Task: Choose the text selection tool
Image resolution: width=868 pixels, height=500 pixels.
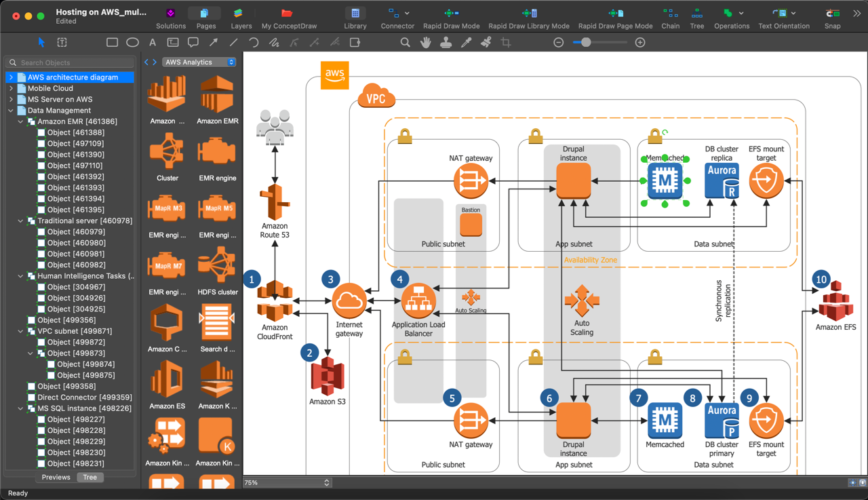Action: [x=62, y=42]
